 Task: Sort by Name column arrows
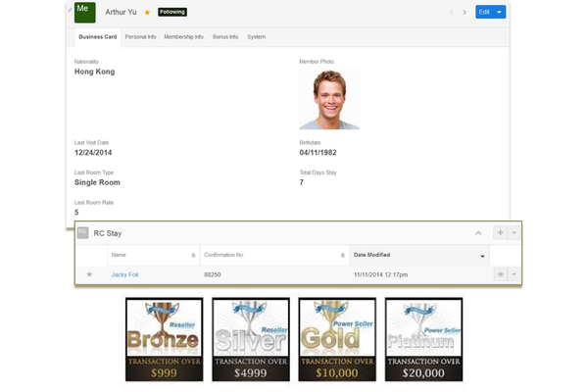[193, 256]
